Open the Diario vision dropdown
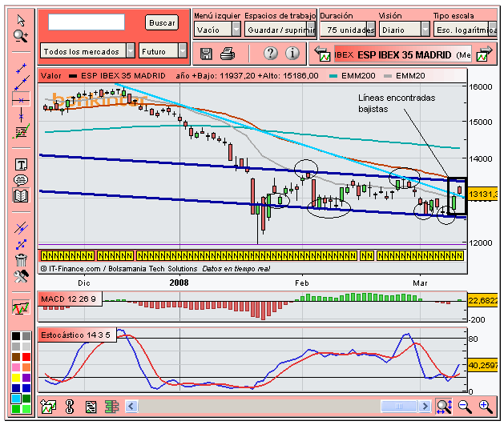Screen dimensions: 504x425 tap(404, 30)
